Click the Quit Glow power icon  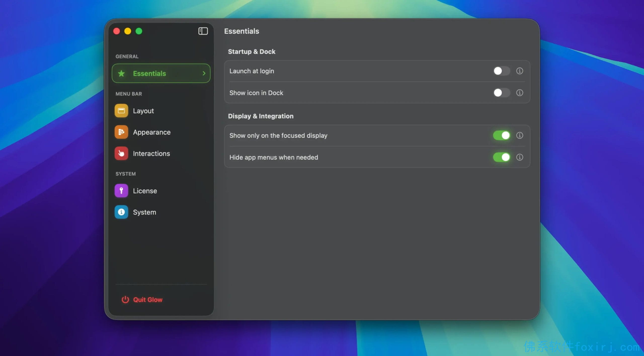click(x=125, y=299)
